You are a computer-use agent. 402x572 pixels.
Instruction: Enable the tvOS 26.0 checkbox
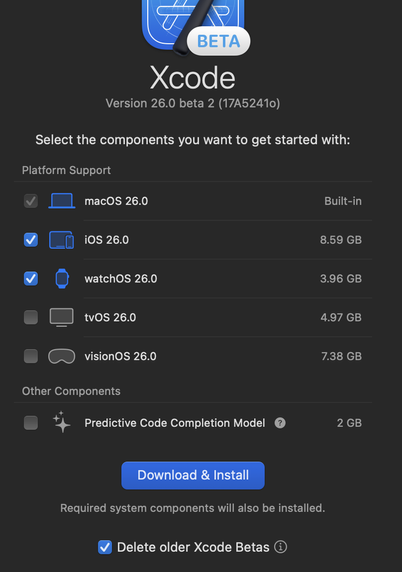(x=31, y=317)
